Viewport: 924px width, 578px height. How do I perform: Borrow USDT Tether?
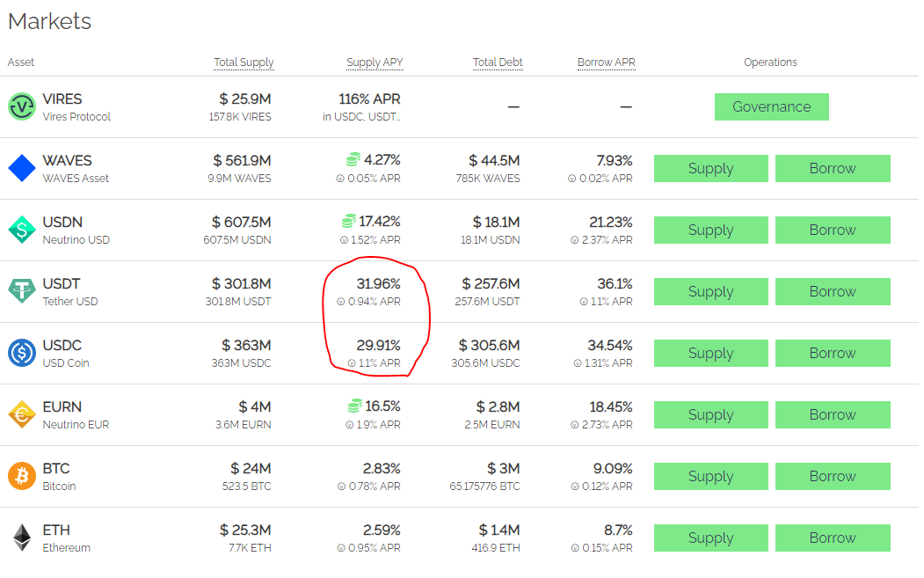pos(833,291)
